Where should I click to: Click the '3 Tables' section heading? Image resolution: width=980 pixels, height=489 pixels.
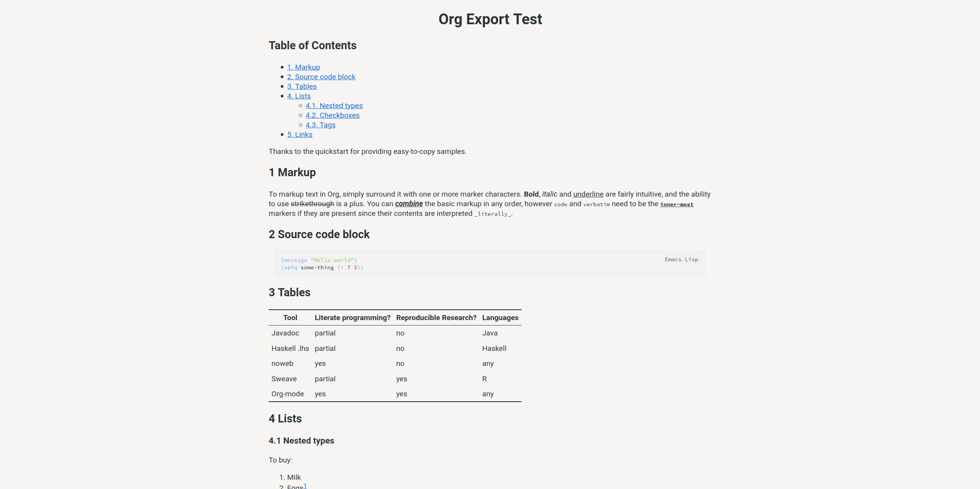click(289, 292)
